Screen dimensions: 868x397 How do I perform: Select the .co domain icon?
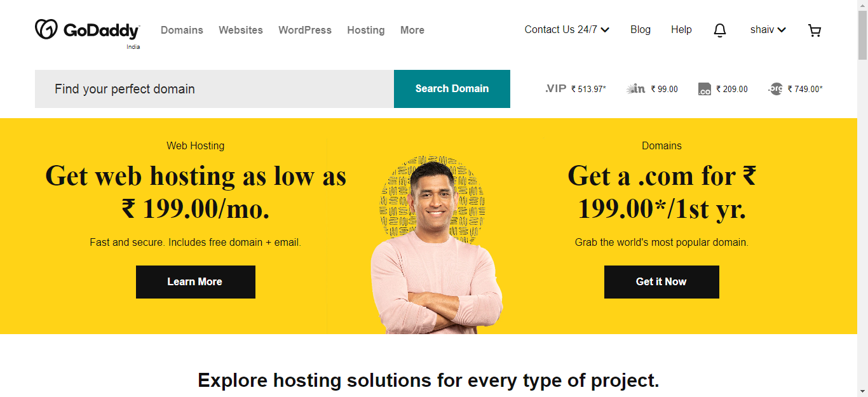tap(704, 89)
